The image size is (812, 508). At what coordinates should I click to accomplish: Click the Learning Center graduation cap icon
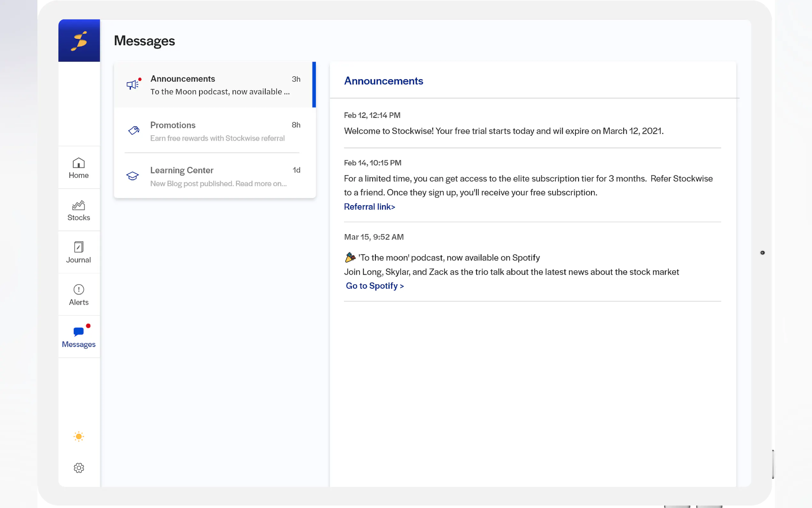point(133,176)
